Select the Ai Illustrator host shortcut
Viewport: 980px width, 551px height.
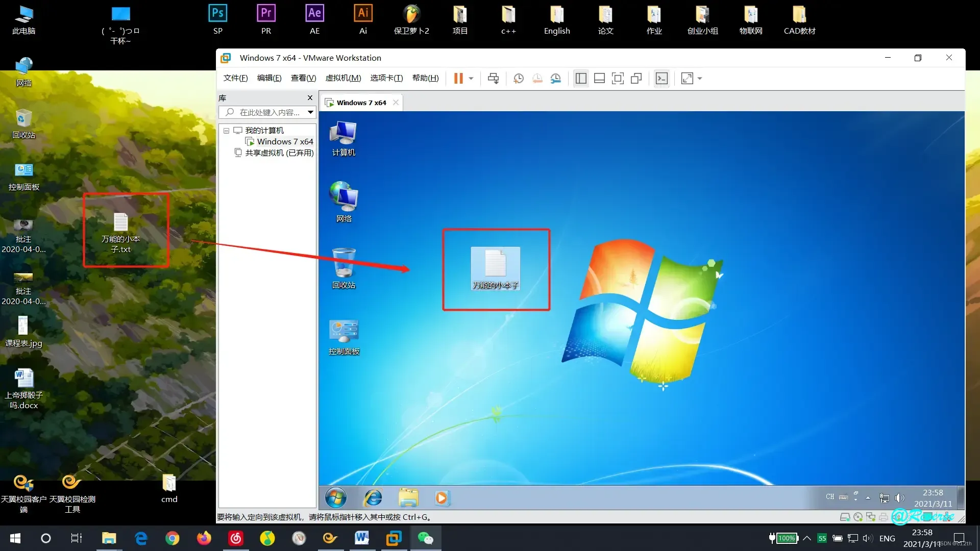(x=363, y=19)
